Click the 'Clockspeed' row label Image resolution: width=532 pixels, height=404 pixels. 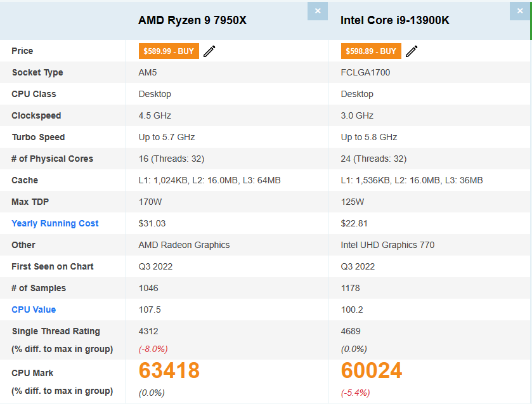[36, 116]
